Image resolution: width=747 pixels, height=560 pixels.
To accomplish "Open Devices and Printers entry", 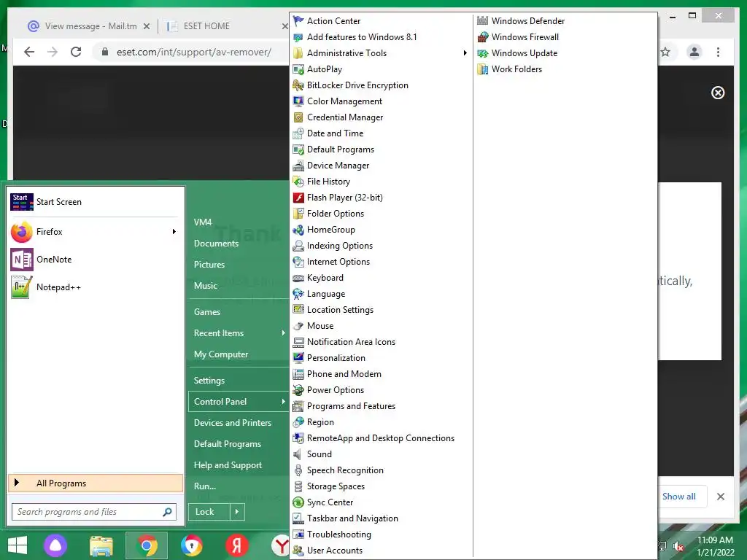I will click(233, 422).
